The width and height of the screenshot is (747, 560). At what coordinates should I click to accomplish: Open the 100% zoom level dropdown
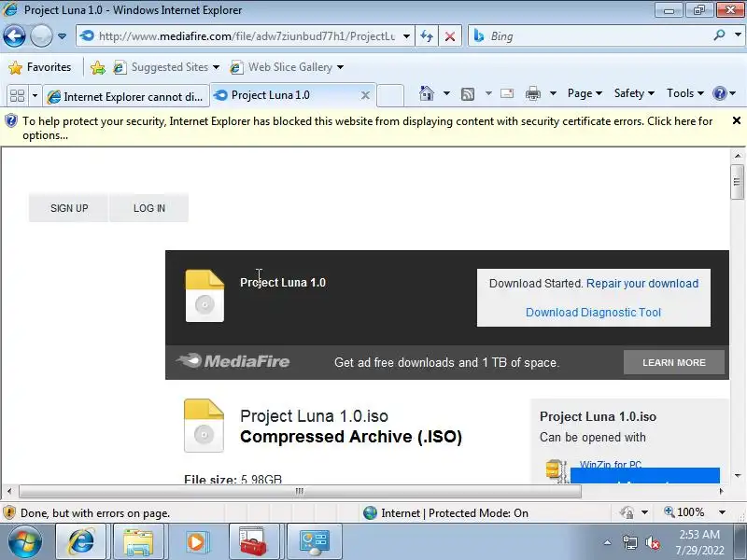(722, 512)
